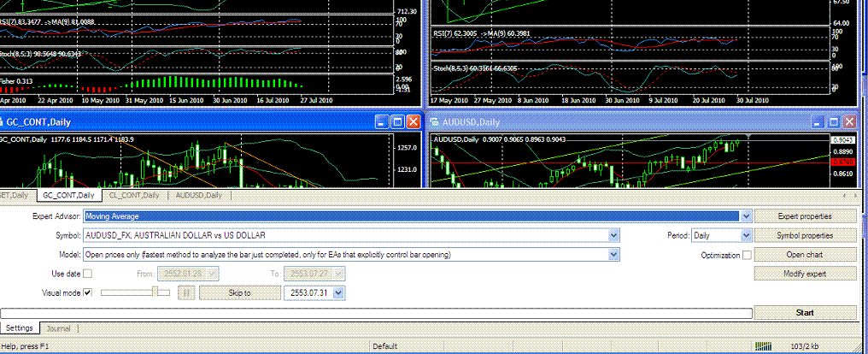The image size is (868, 354).
Task: Switch to AUDUSD,Daily chart tab
Action: point(199,195)
